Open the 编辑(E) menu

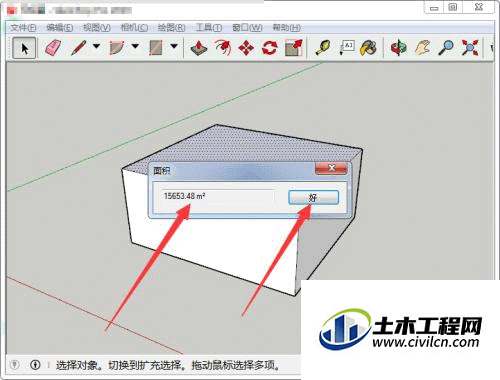tap(59, 28)
